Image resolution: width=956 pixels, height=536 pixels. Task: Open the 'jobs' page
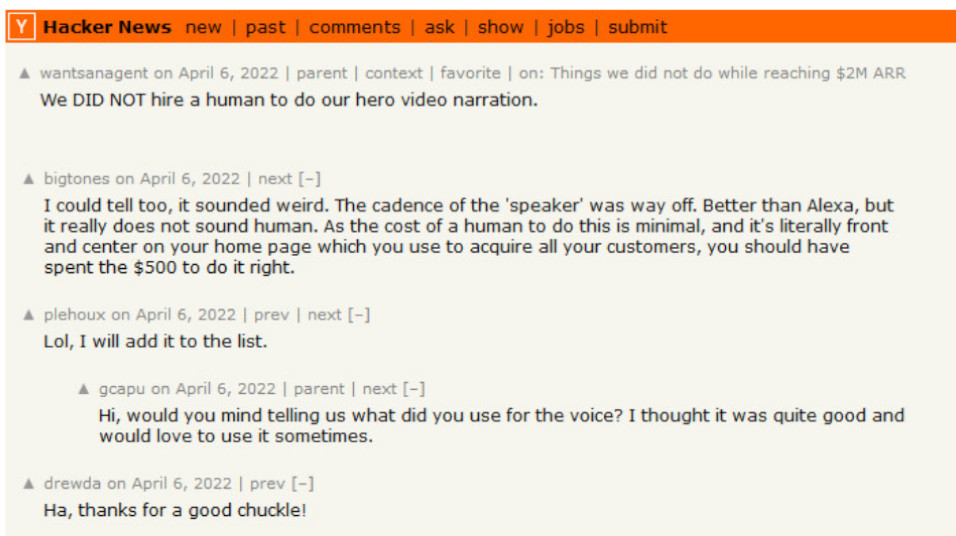coord(565,27)
